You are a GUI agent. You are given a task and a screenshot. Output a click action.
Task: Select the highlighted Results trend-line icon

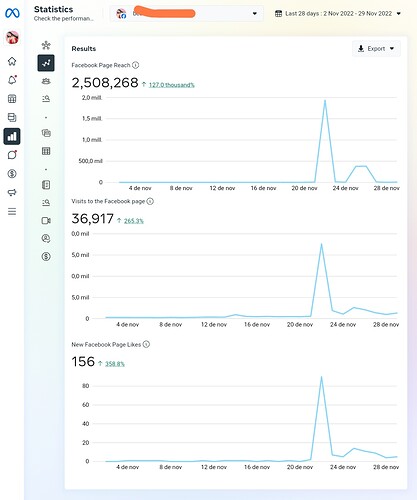pyautogui.click(x=46, y=63)
